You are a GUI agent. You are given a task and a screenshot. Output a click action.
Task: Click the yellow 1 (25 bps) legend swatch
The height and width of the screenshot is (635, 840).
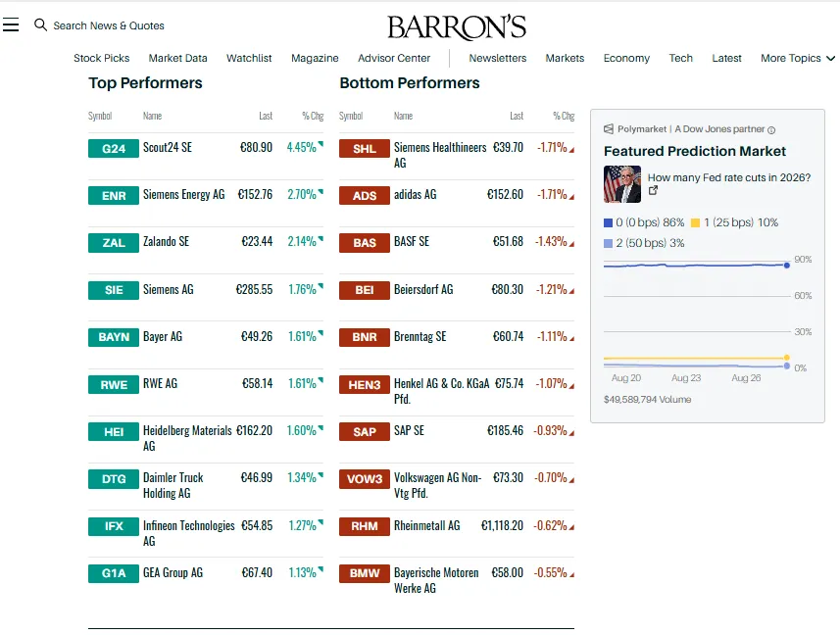695,222
